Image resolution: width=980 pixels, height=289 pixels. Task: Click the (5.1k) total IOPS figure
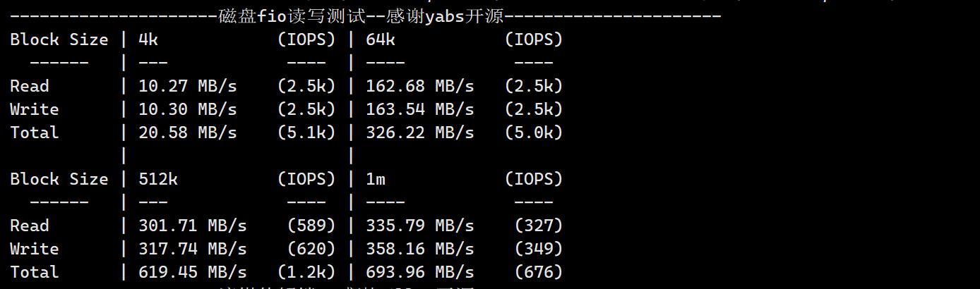coord(306,133)
